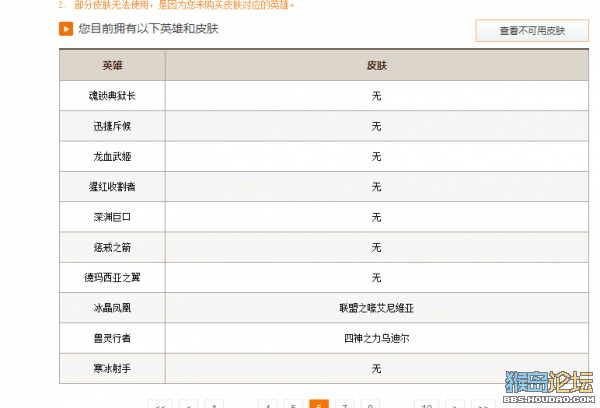Go to page 10 in the pagination
Image resolution: width=600 pixels, height=408 pixels.
pos(426,404)
